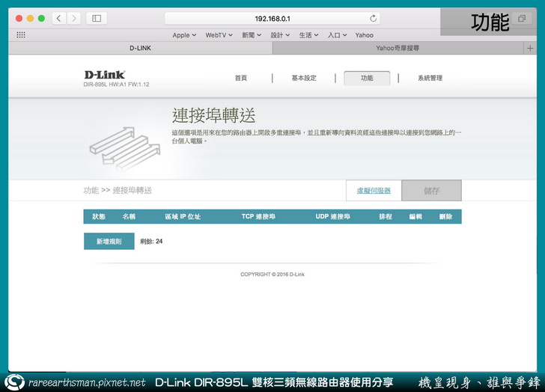Open the 系統管理 menu
545x392 pixels.
click(x=430, y=78)
